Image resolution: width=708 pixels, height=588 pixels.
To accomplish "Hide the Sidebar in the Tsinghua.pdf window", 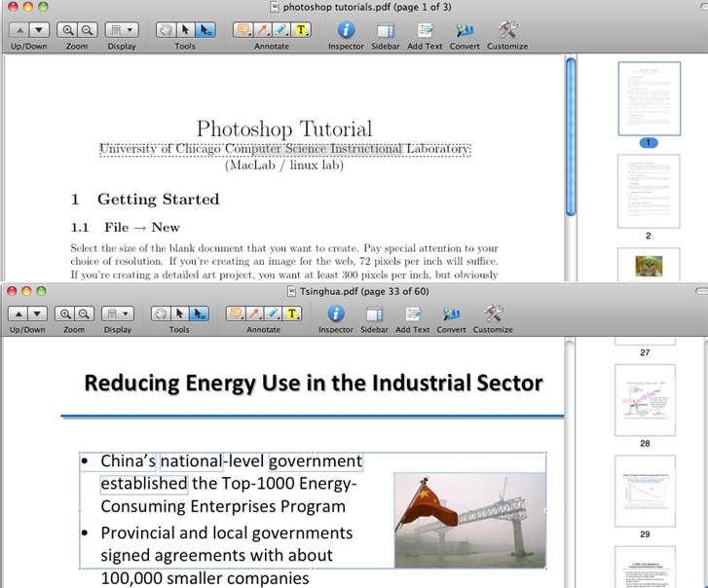I will coord(375,313).
